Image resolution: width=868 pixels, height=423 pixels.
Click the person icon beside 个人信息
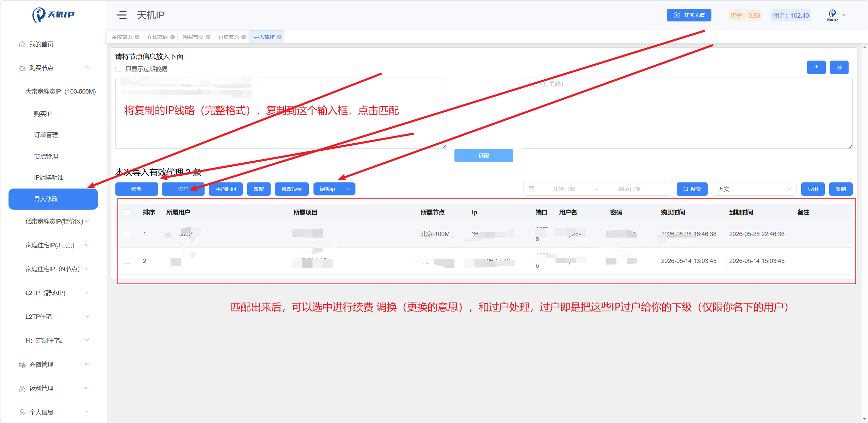click(x=22, y=412)
